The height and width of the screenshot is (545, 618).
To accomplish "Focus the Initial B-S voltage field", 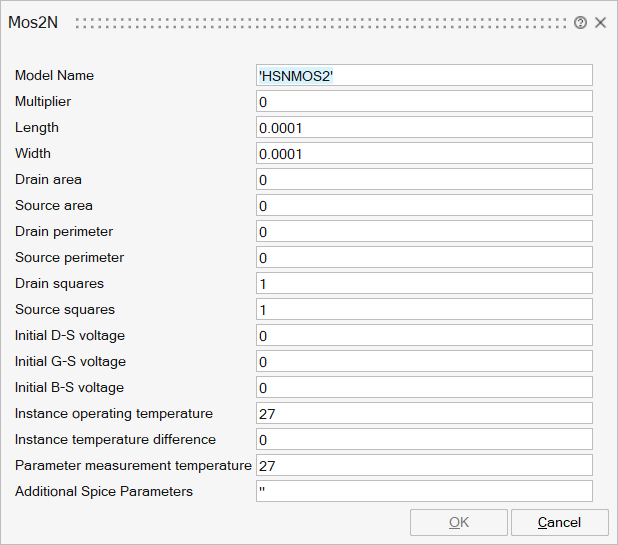I will [424, 387].
